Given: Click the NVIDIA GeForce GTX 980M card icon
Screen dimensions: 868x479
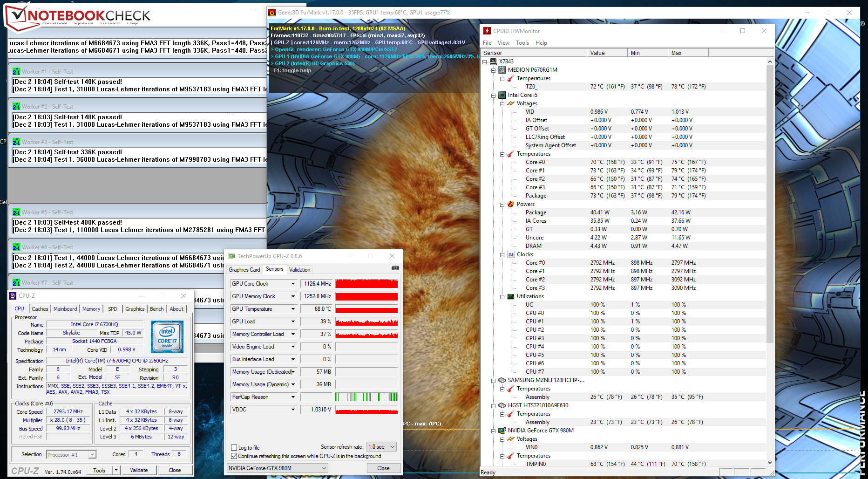Looking at the screenshot, I should tap(502, 431).
